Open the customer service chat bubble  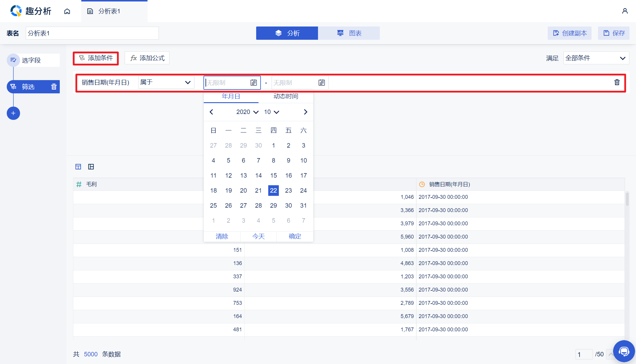point(624,351)
